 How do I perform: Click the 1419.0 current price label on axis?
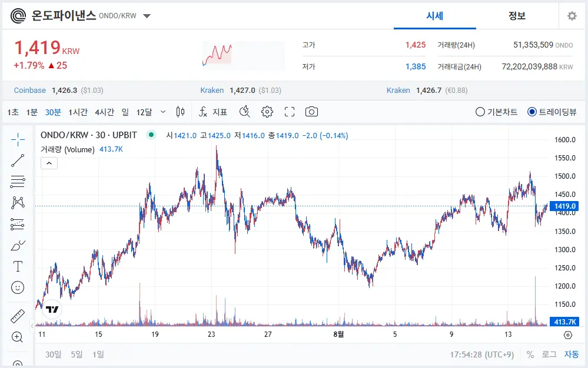click(x=564, y=206)
